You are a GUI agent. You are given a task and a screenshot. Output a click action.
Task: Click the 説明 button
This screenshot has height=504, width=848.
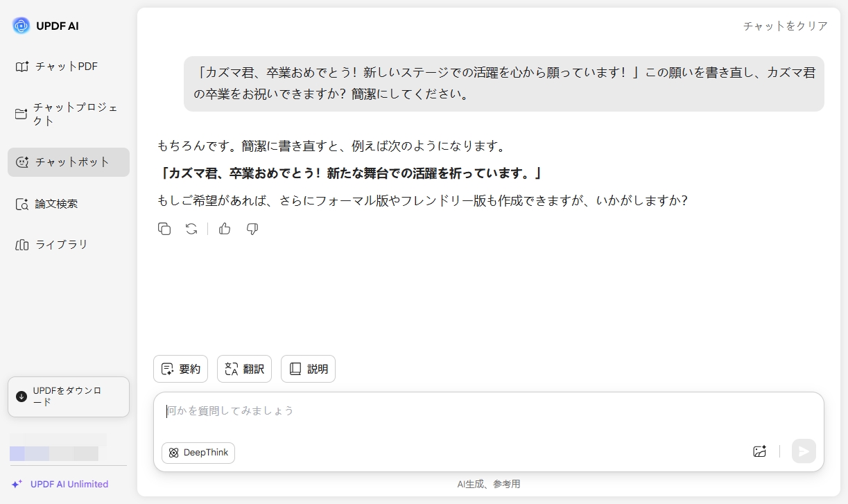[x=308, y=369]
